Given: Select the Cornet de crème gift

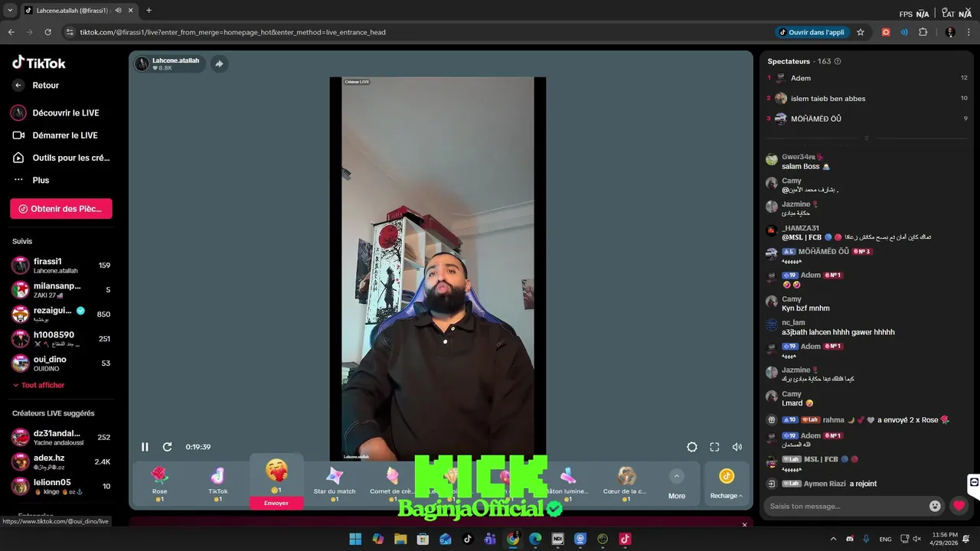Looking at the screenshot, I should coord(392,484).
